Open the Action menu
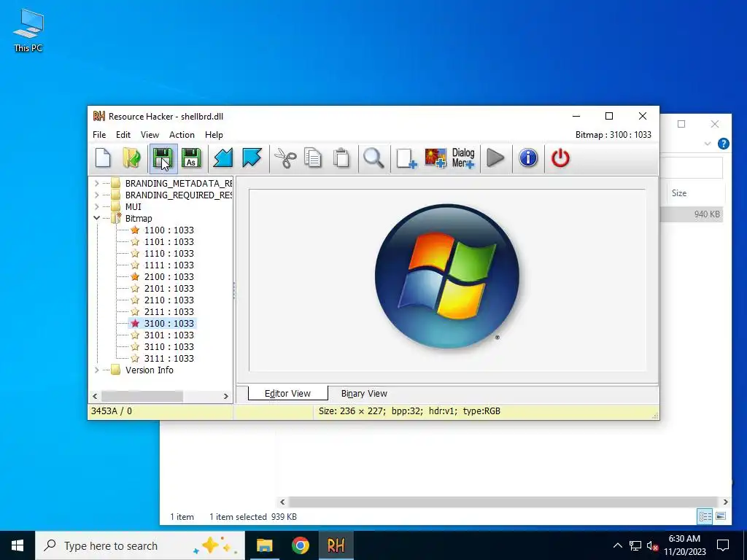Image resolution: width=747 pixels, height=560 pixels. (x=182, y=135)
